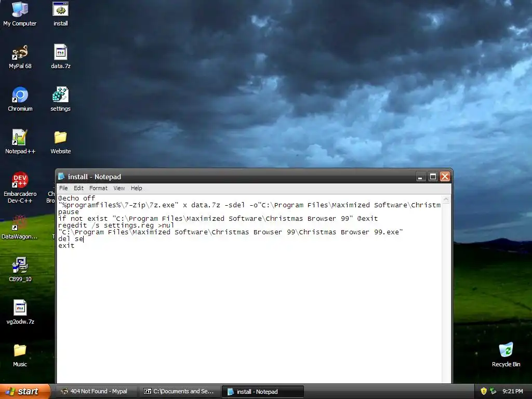The width and height of the screenshot is (532, 399).
Task: Click the network connection tray icon
Action: [x=493, y=391]
